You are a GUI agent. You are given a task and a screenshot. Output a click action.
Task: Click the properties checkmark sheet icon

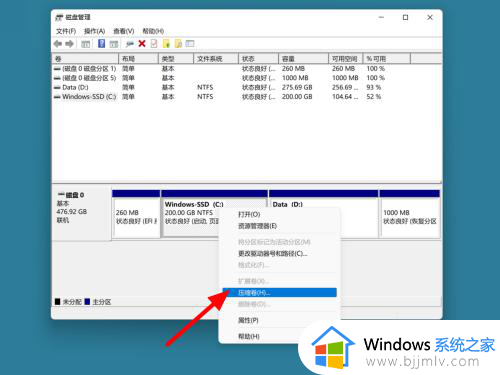click(154, 44)
